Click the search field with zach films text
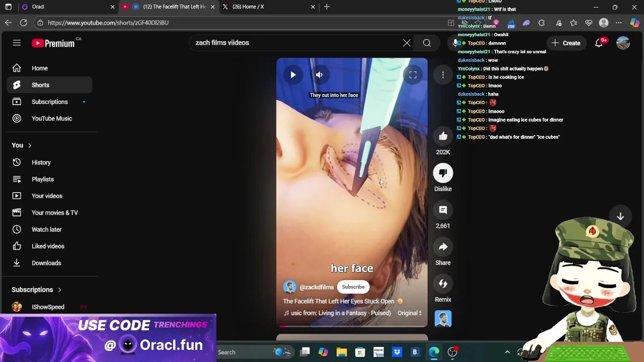 tap(297, 43)
